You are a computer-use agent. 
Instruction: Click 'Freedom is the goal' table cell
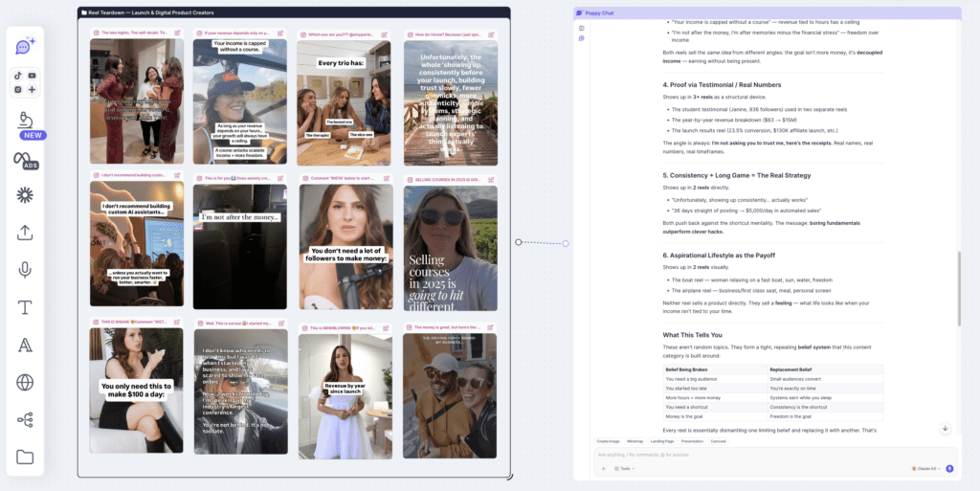pos(825,416)
